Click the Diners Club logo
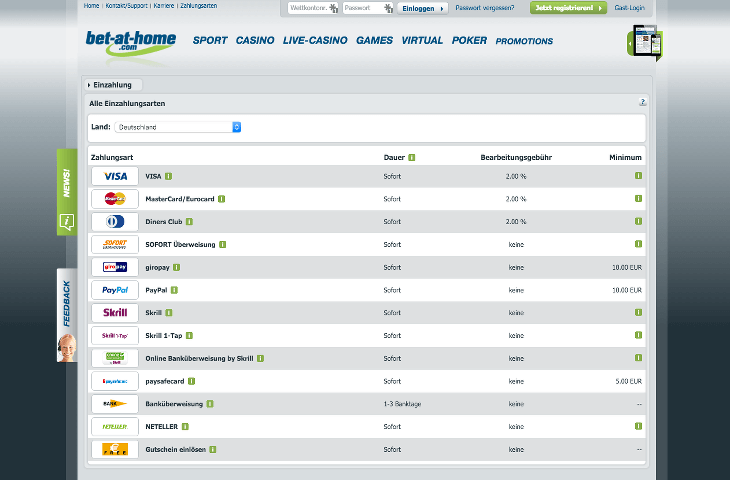730x480 pixels. click(x=115, y=222)
